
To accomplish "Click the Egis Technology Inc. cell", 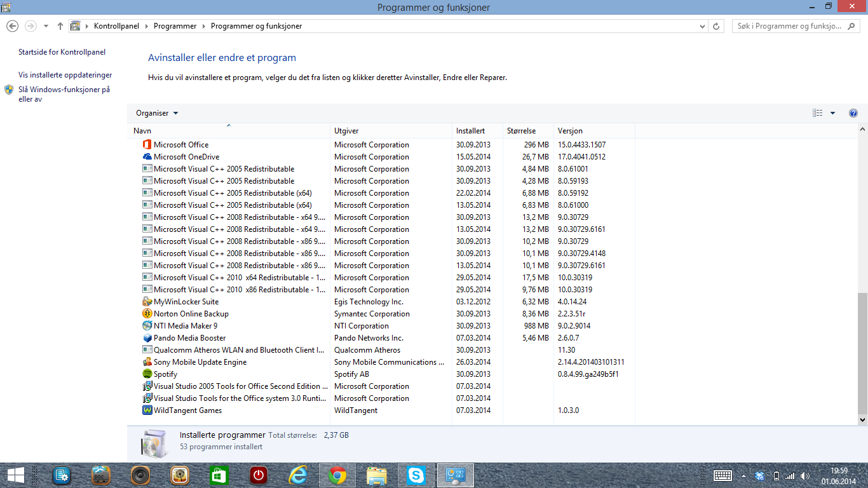I will [369, 302].
